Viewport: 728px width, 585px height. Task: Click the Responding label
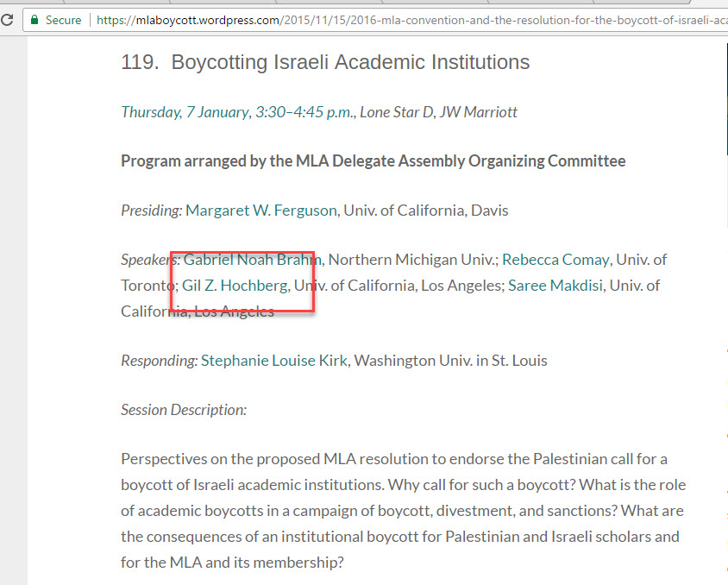(159, 361)
